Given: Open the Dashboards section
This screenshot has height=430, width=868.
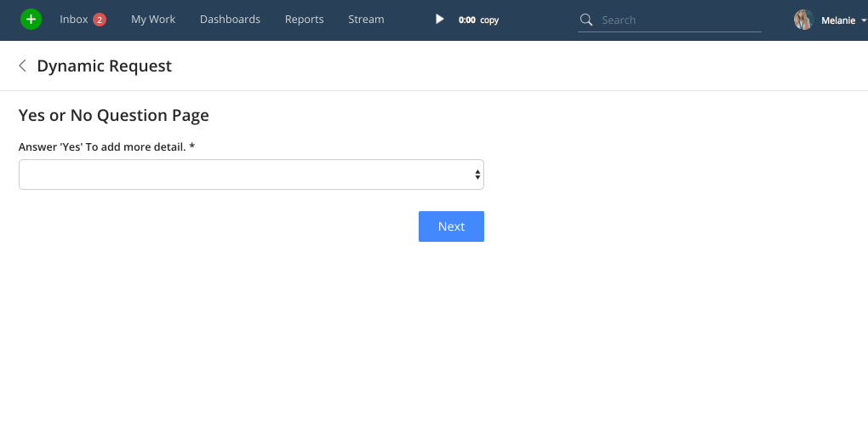Looking at the screenshot, I should (230, 20).
